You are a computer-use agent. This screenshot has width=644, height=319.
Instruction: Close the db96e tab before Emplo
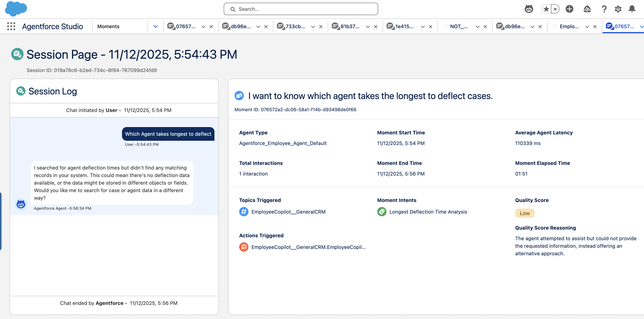(540, 26)
